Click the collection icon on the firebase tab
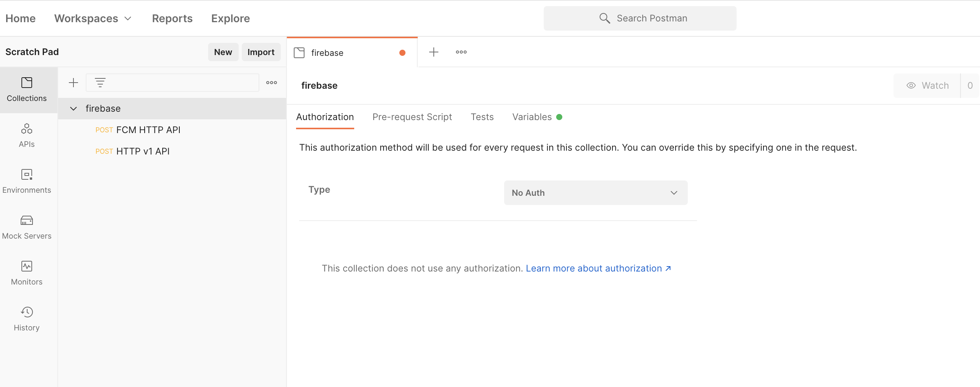 click(x=299, y=53)
